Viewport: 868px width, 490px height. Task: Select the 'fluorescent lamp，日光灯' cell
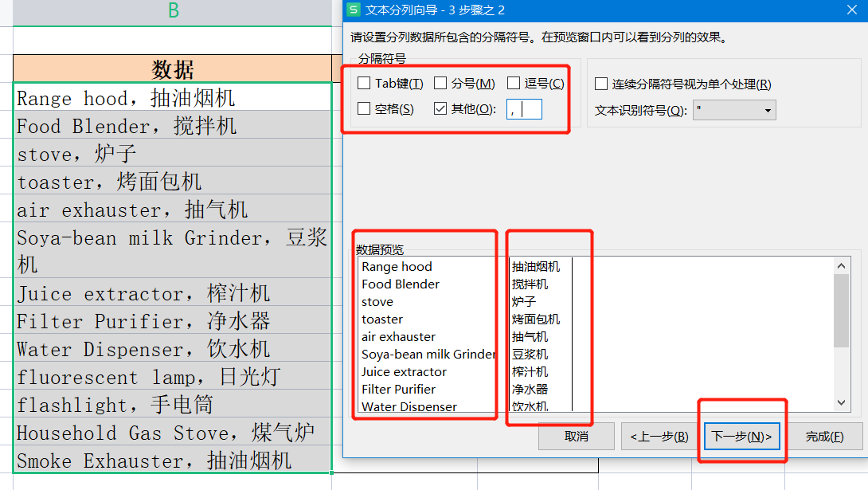(x=173, y=375)
